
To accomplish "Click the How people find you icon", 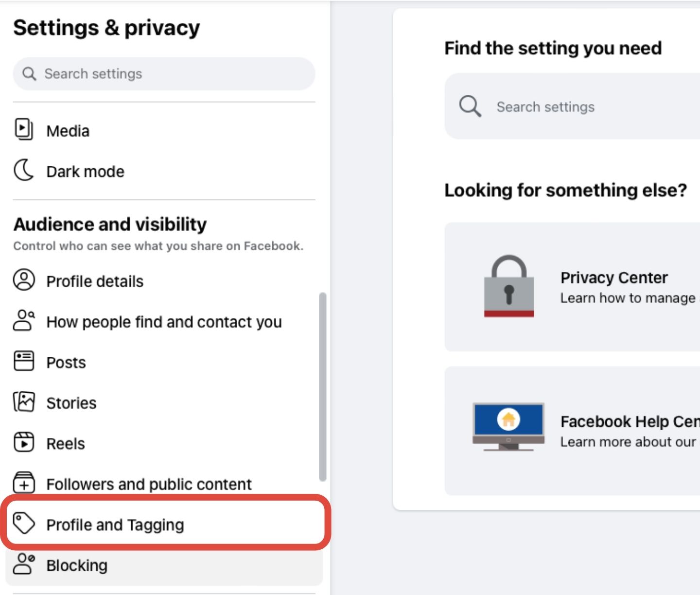I will click(x=24, y=321).
